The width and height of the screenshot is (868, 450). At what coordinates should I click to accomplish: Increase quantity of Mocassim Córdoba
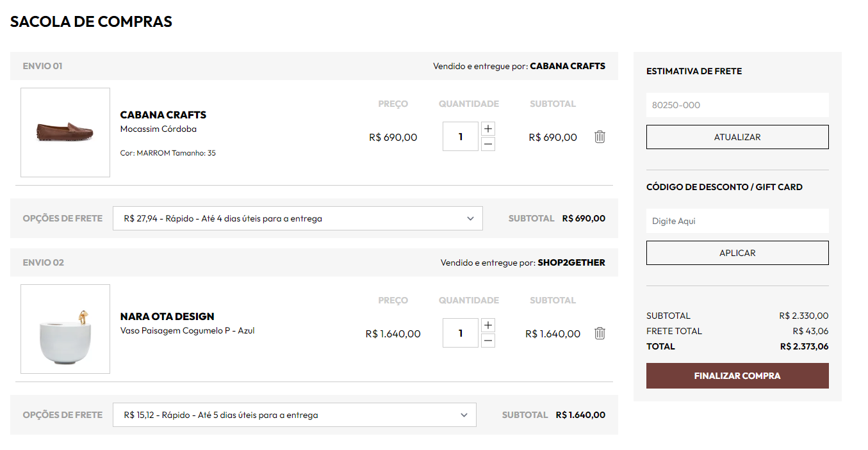point(488,129)
